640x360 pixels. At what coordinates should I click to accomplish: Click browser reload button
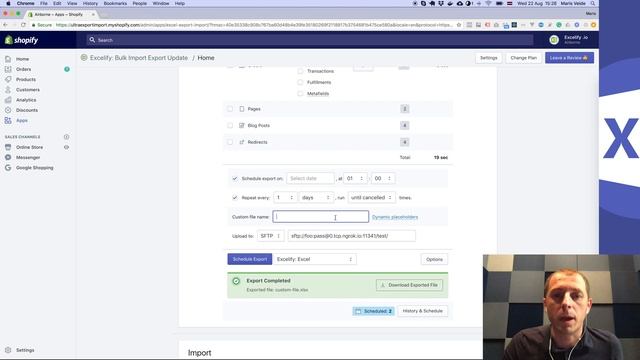(x=23, y=25)
